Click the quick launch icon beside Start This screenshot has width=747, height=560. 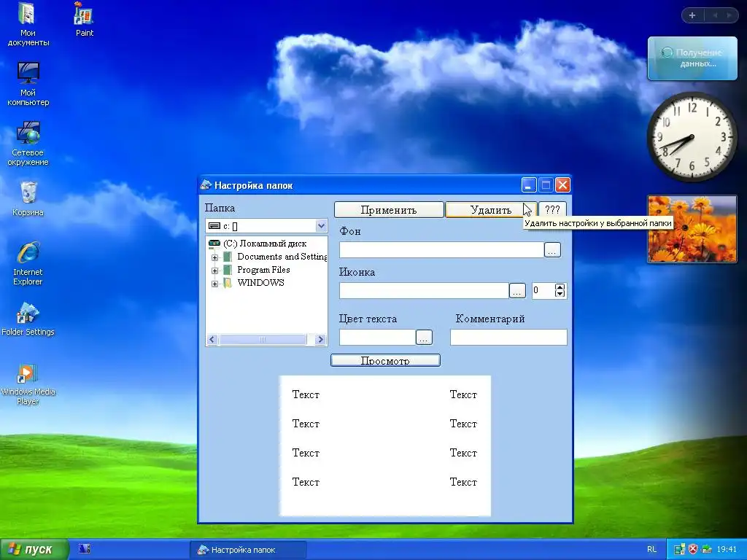85,548
